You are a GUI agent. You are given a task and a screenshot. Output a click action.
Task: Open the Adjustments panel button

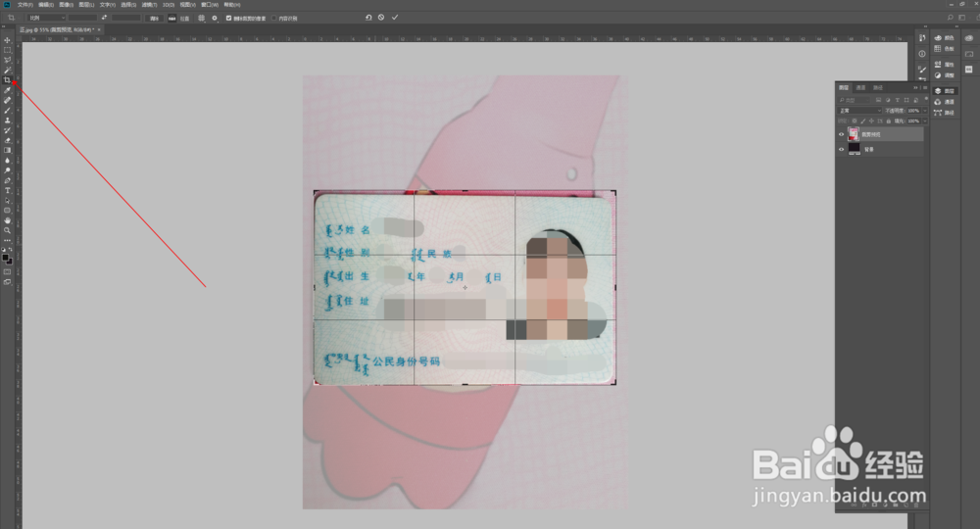click(944, 75)
